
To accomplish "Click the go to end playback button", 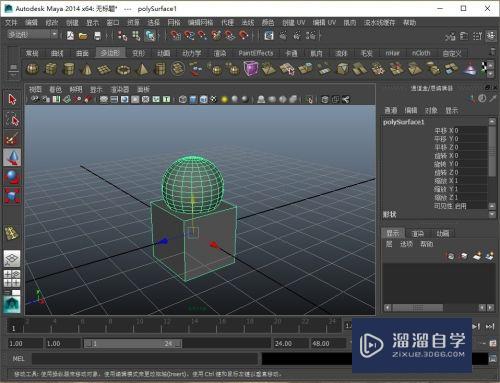I will pos(490,326).
